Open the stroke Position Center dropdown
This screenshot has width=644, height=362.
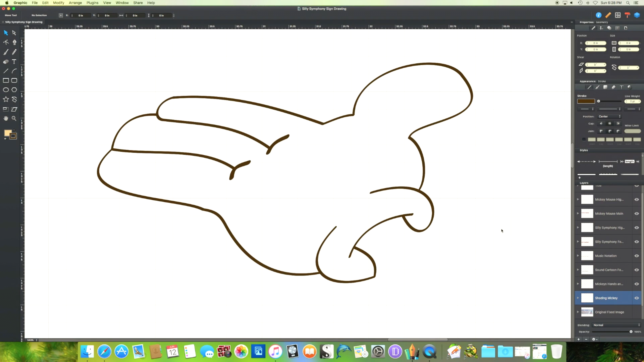coord(609,116)
